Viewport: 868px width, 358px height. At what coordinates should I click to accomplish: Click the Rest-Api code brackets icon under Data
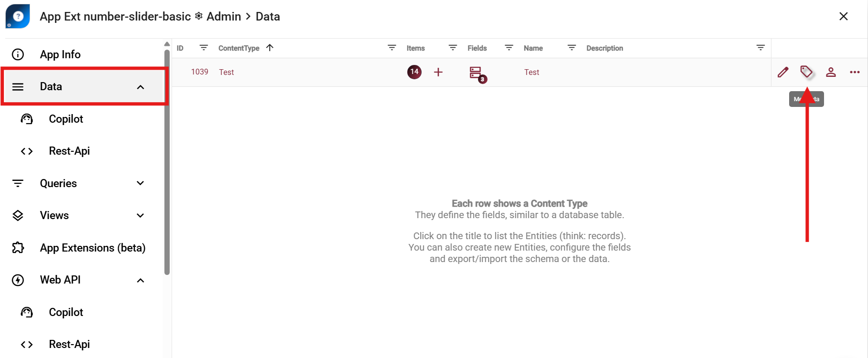[x=27, y=151]
